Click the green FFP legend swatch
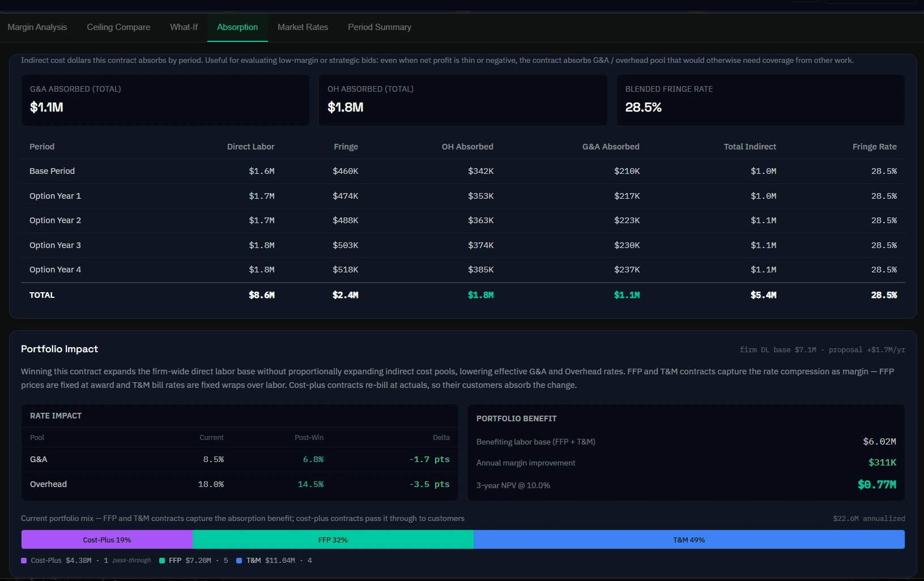Image resolution: width=924 pixels, height=581 pixels. click(162, 561)
